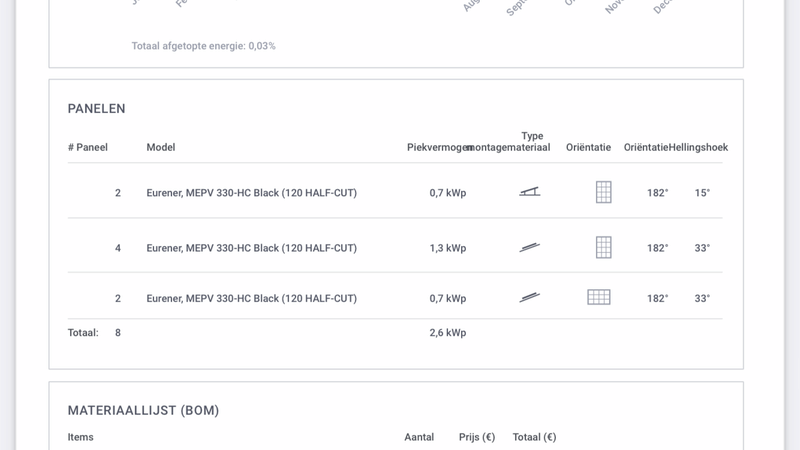Click the 'Aantal' column header
The image size is (800, 450).
click(x=419, y=437)
